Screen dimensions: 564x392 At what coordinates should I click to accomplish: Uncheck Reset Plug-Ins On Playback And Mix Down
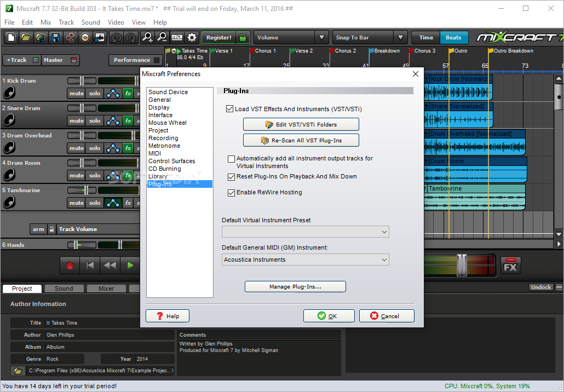coord(231,177)
